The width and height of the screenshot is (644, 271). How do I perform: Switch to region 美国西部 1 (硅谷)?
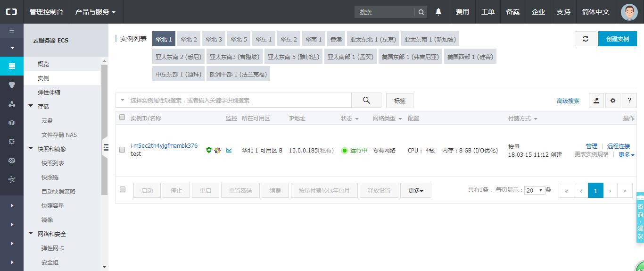[x=471, y=57]
